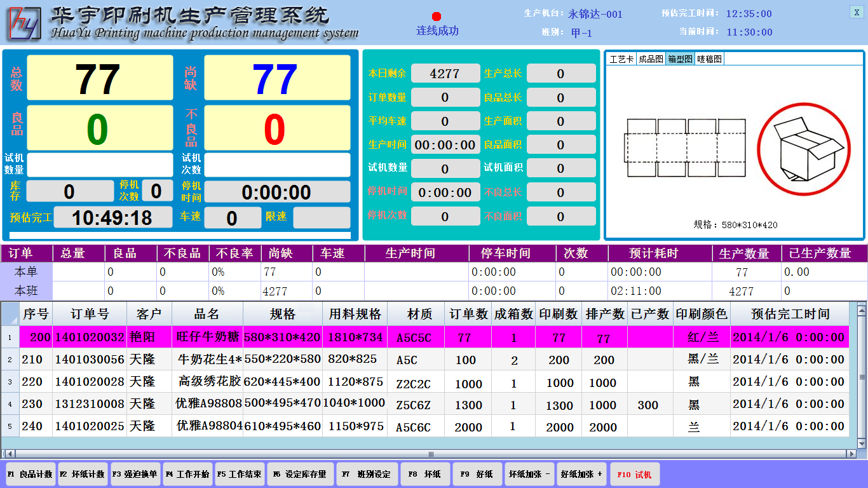Open F7 班别设定 shift settings
The height and width of the screenshot is (488, 868).
point(367,474)
